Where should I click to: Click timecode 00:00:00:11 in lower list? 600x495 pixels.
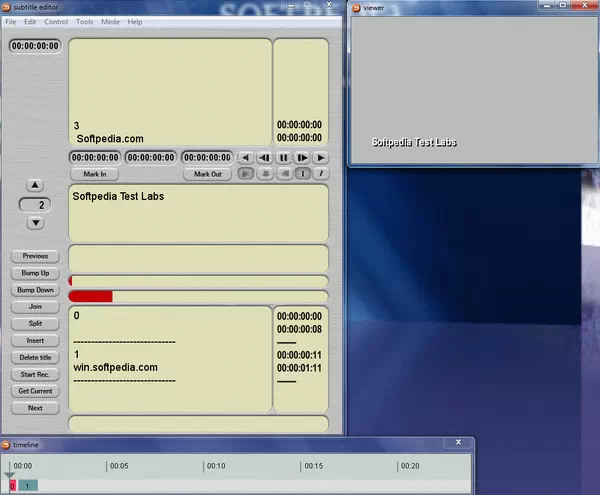click(299, 355)
